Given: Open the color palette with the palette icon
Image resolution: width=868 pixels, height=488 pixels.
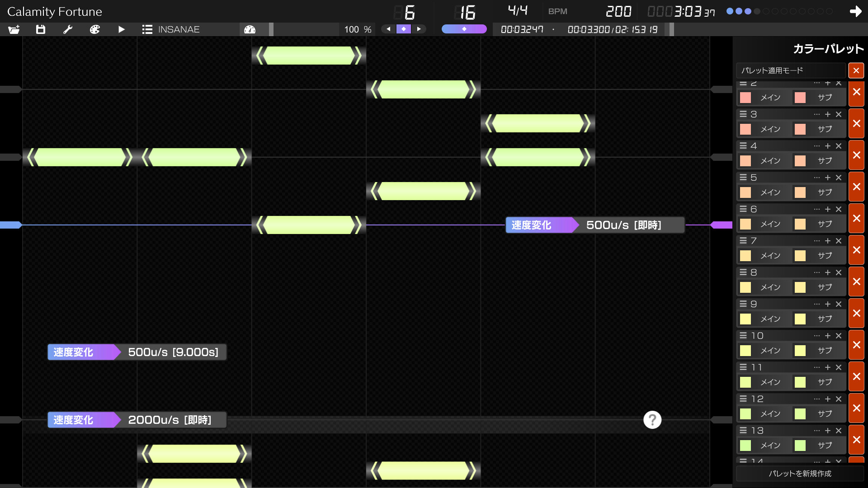Looking at the screenshot, I should coord(94,29).
